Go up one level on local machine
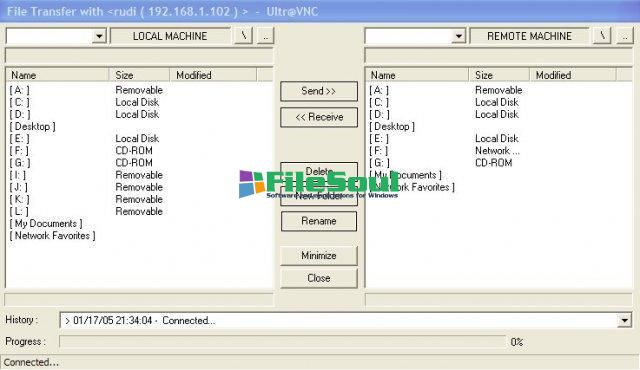 265,36
